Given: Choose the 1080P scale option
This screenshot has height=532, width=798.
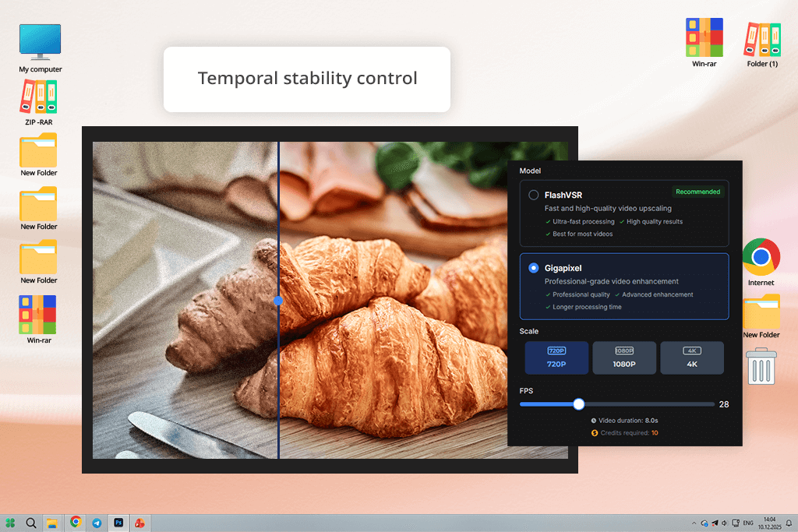Looking at the screenshot, I should (x=624, y=358).
